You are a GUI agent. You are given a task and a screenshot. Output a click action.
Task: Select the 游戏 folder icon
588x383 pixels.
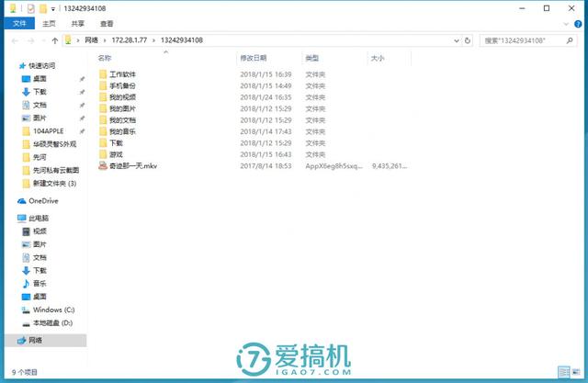tap(103, 154)
